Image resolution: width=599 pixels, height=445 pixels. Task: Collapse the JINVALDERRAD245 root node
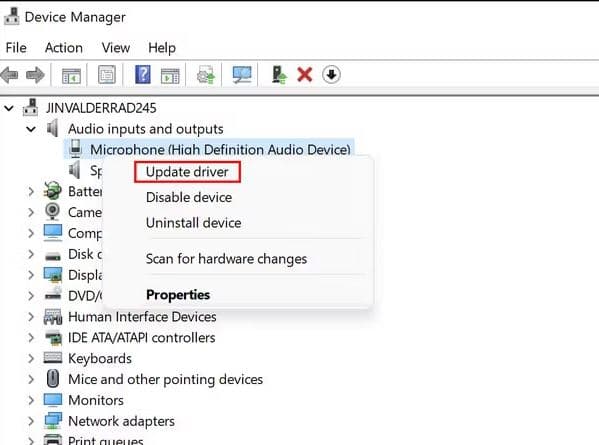9,108
